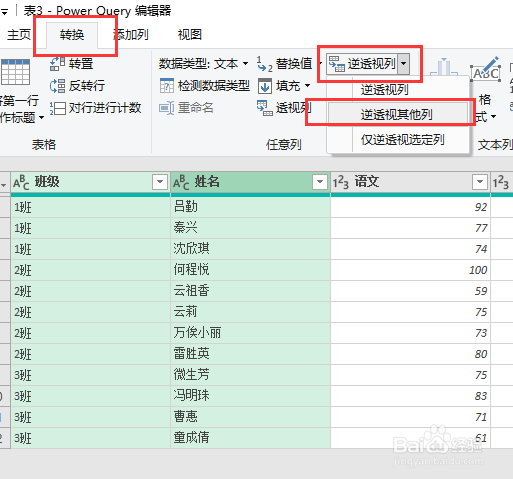
Task: Open the 填充 dropdown arrow
Action: (x=307, y=86)
